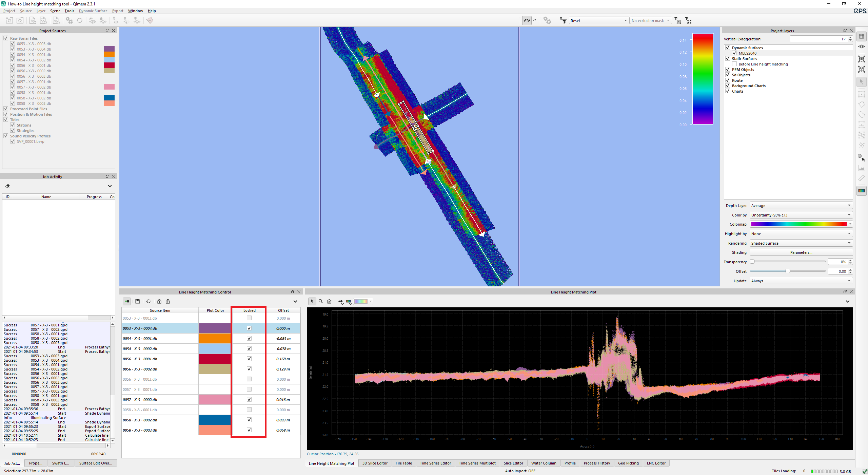Image resolution: width=868 pixels, height=475 pixels.
Task: Open the Color by dropdown
Action: (x=801, y=215)
